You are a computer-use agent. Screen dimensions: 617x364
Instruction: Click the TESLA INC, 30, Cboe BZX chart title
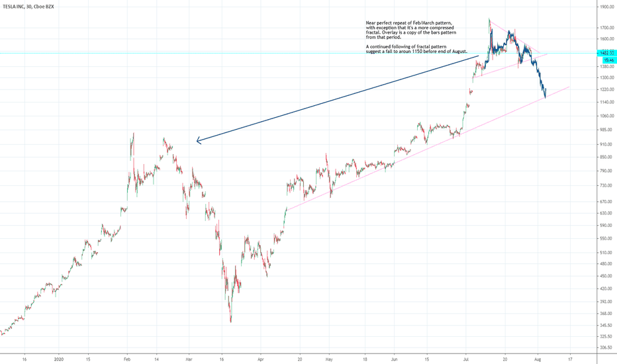[x=28, y=7]
